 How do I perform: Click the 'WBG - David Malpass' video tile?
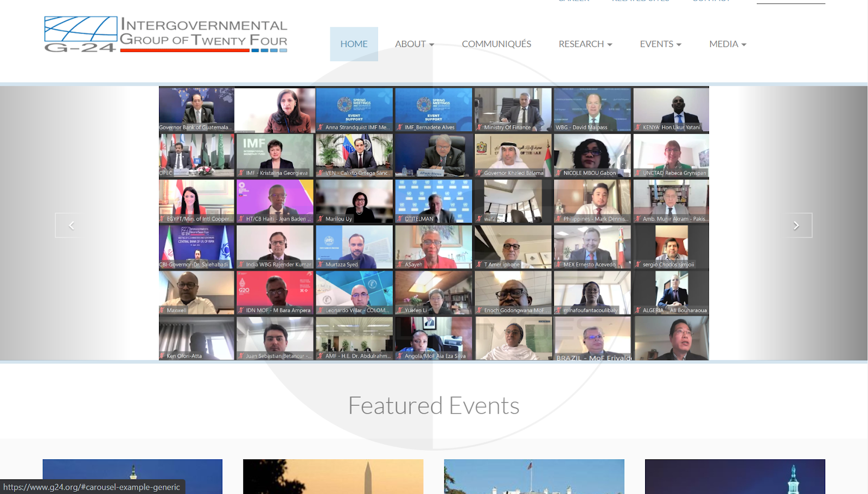click(x=592, y=110)
